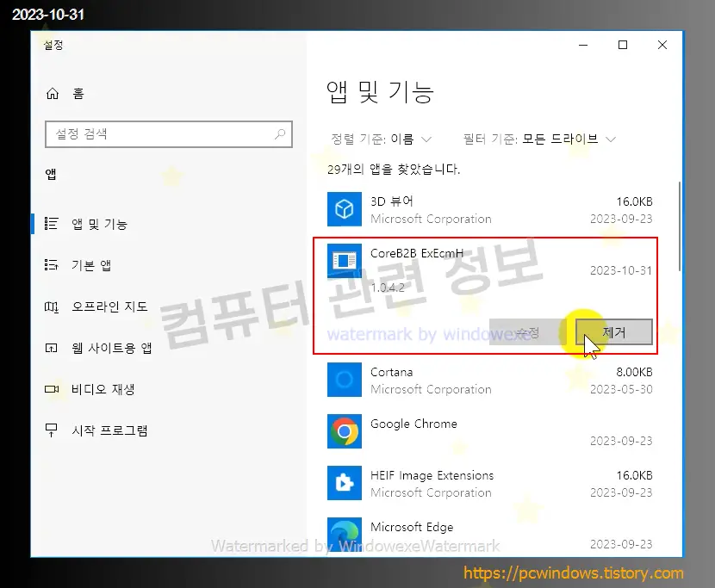Select the 기본 앱 sidebar icon
Screen dimensions: 715x588
pyautogui.click(x=51, y=265)
